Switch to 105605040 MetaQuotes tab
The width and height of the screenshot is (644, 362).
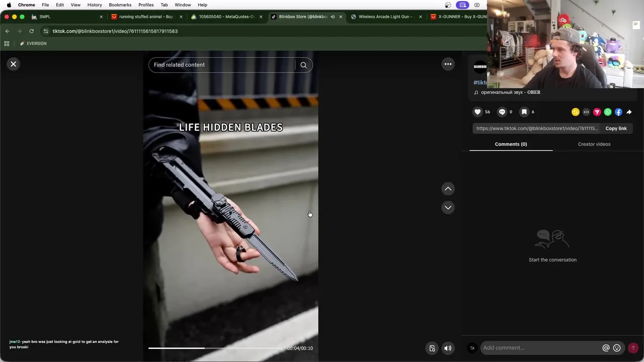226,17
